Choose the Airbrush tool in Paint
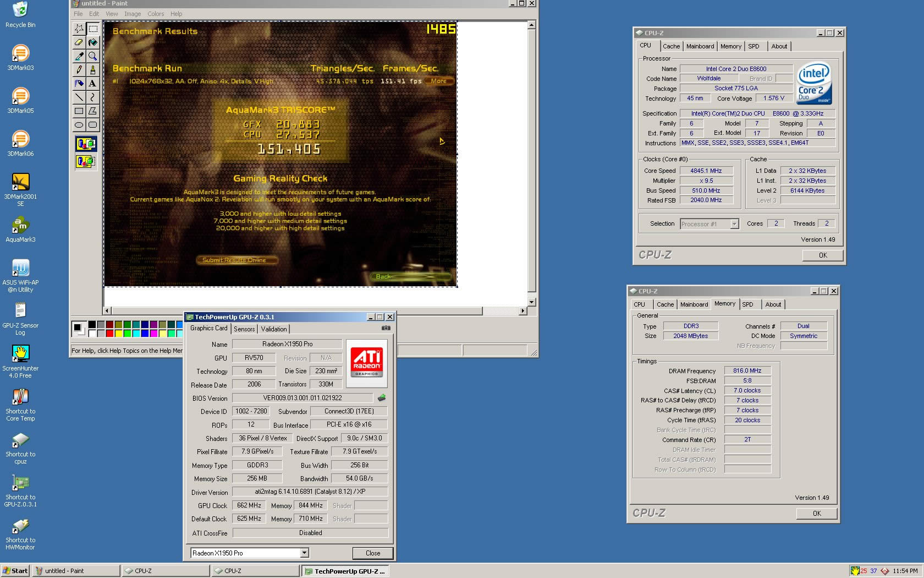 tap(79, 84)
